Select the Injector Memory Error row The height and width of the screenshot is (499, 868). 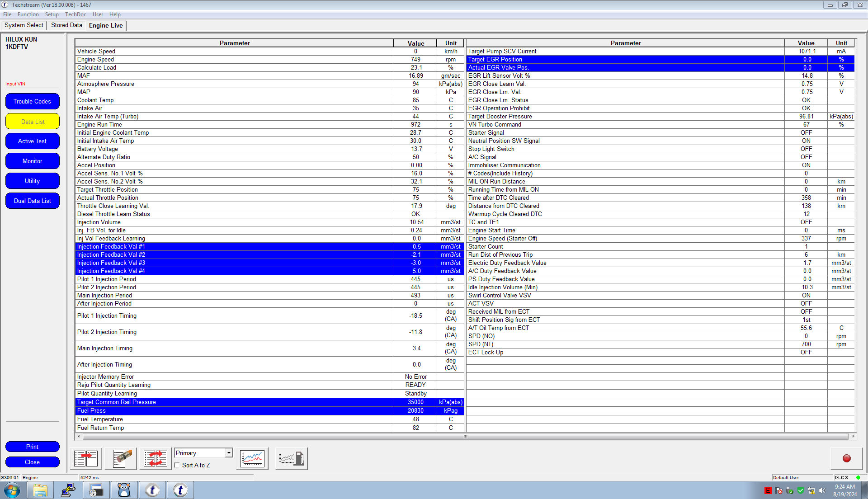click(269, 377)
